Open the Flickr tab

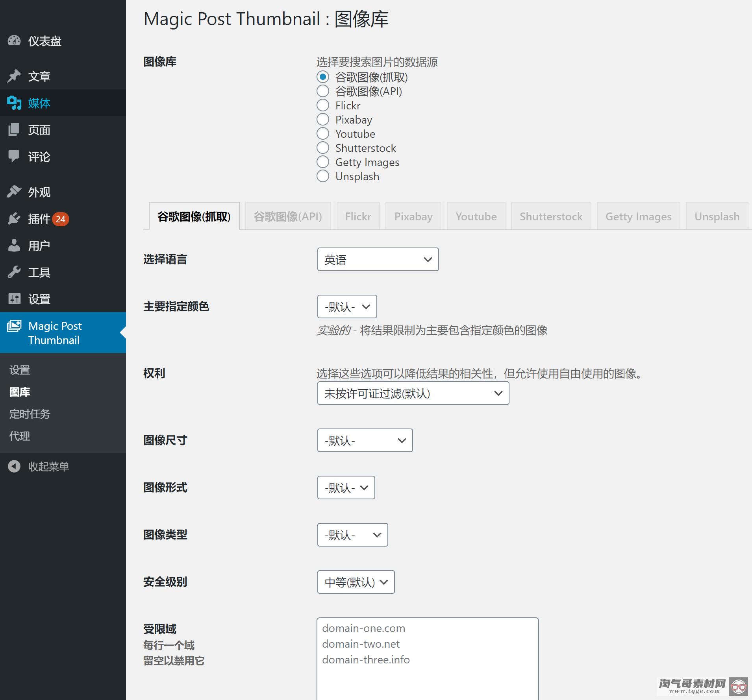click(358, 216)
